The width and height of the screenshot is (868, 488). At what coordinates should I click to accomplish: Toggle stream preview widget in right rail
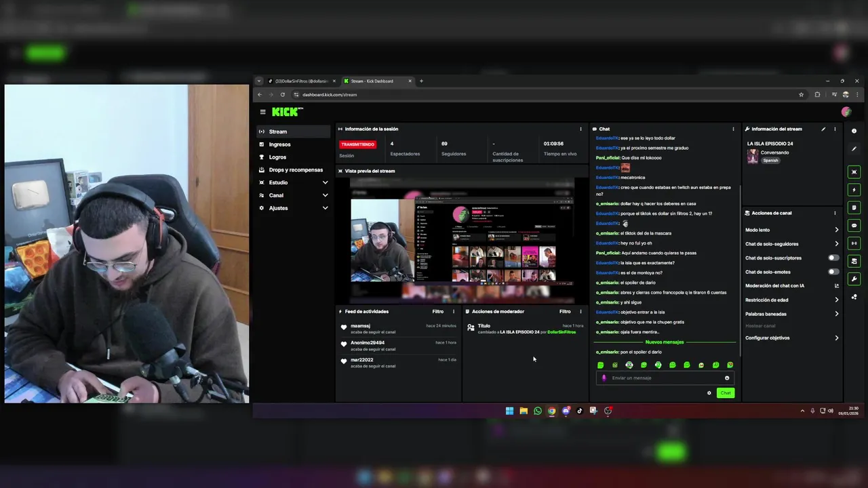[854, 172]
